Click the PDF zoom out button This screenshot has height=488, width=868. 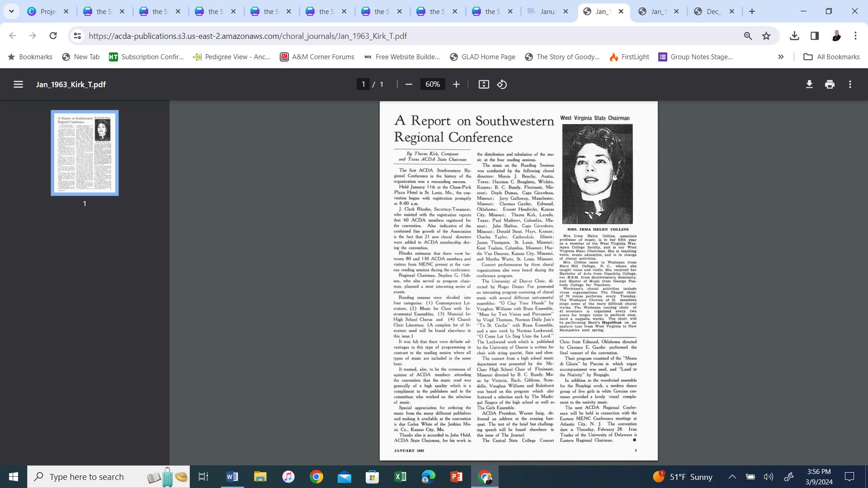click(x=409, y=84)
